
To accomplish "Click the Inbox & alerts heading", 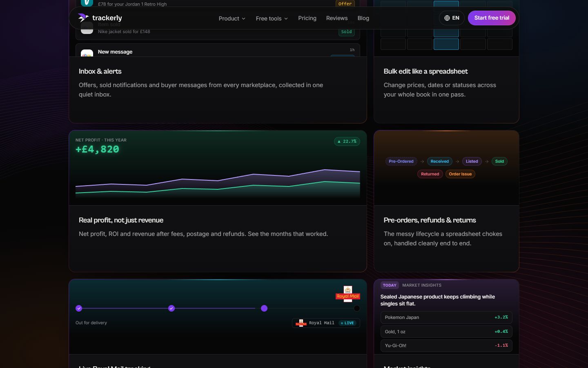I will tap(100, 71).
